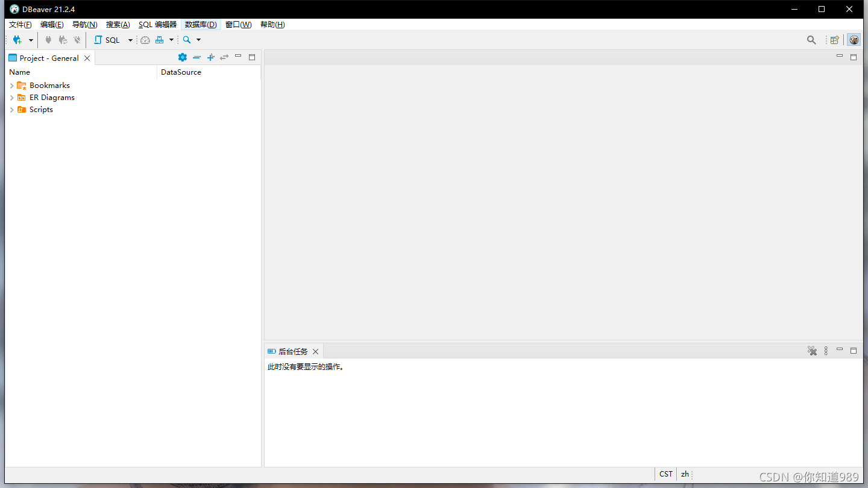This screenshot has height=488, width=868.
Task: Select the Scripts tree item
Action: [x=41, y=110]
